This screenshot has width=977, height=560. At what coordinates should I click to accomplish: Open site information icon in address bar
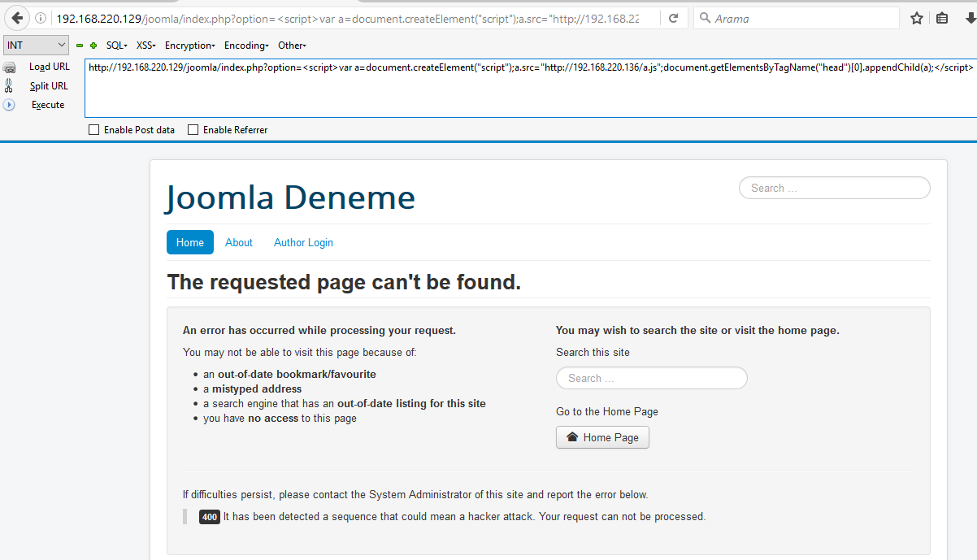[41, 18]
